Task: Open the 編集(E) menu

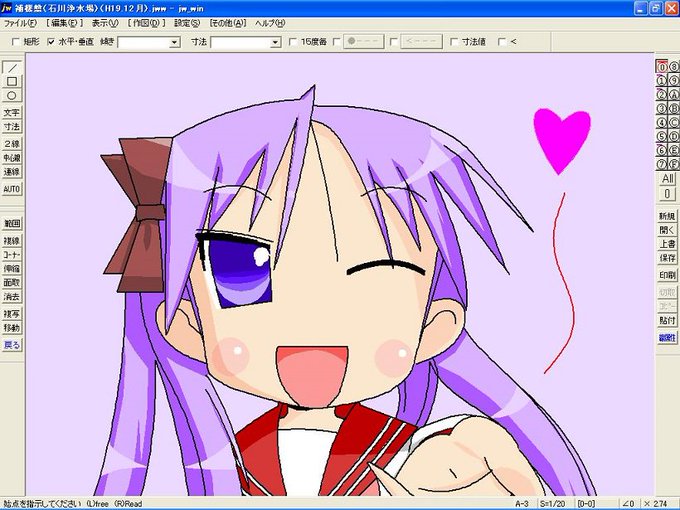Action: pos(64,23)
